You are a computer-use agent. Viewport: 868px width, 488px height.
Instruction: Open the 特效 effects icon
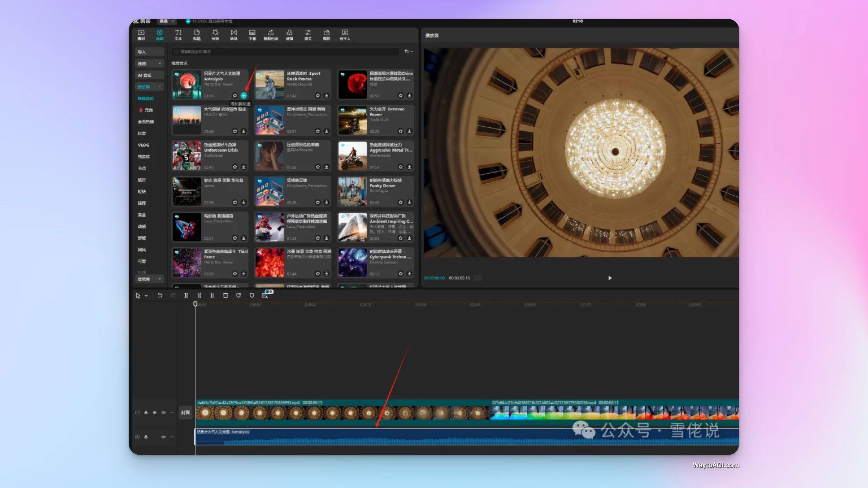[x=215, y=35]
